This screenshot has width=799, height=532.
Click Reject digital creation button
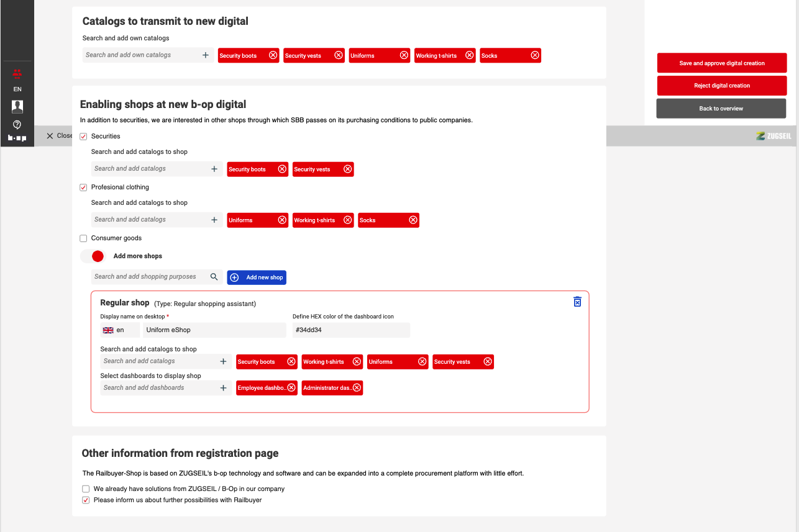click(x=721, y=86)
